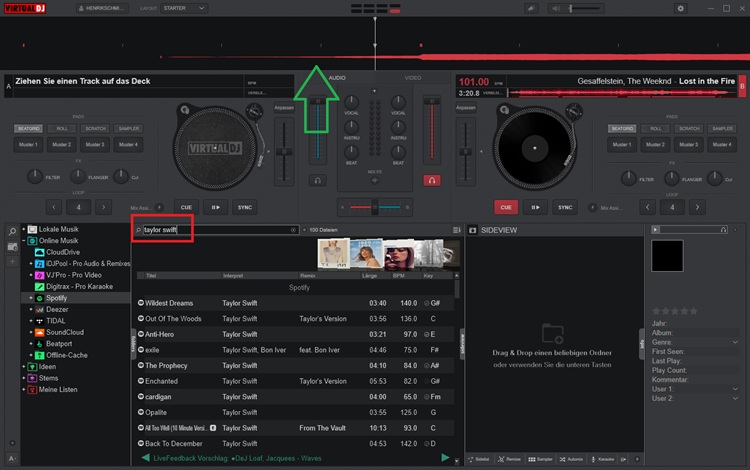Expand the iDJPool Pro Audio node
Viewport: 750px width, 470px height.
pyautogui.click(x=31, y=263)
